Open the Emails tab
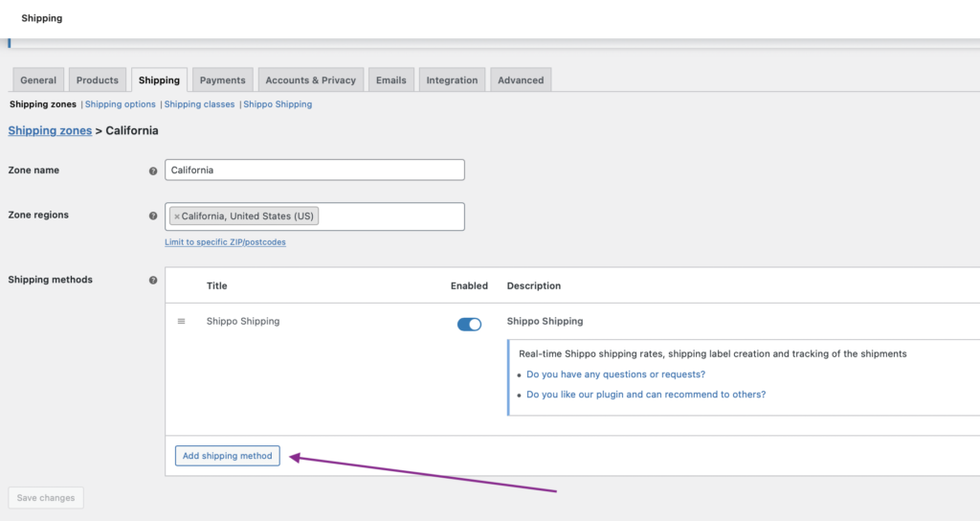The image size is (980, 521). 390,80
